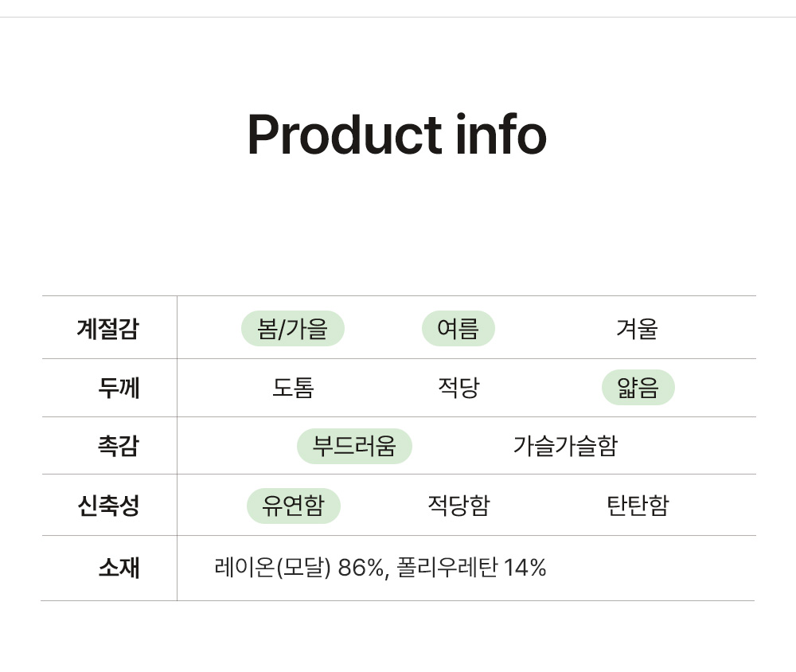Image resolution: width=796 pixels, height=672 pixels.
Task: Choose the 가슬가슬함 texture option
Action: coord(565,446)
